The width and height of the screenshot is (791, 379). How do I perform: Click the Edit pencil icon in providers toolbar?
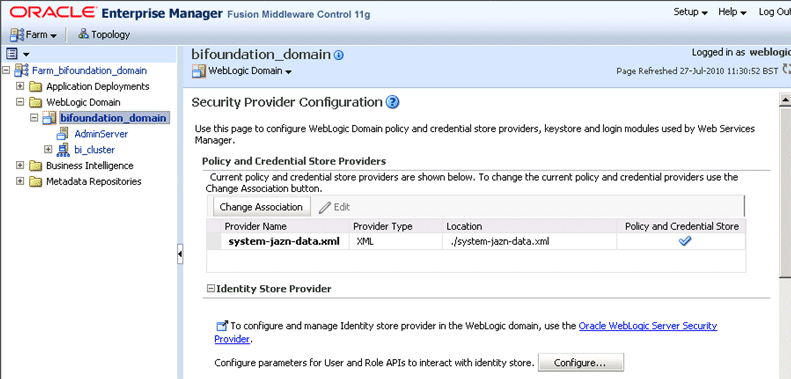[x=325, y=207]
